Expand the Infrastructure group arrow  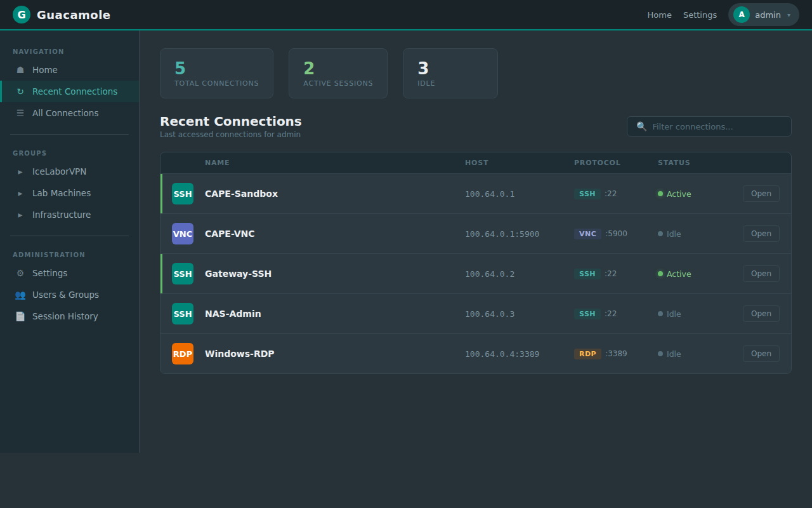pyautogui.click(x=20, y=215)
